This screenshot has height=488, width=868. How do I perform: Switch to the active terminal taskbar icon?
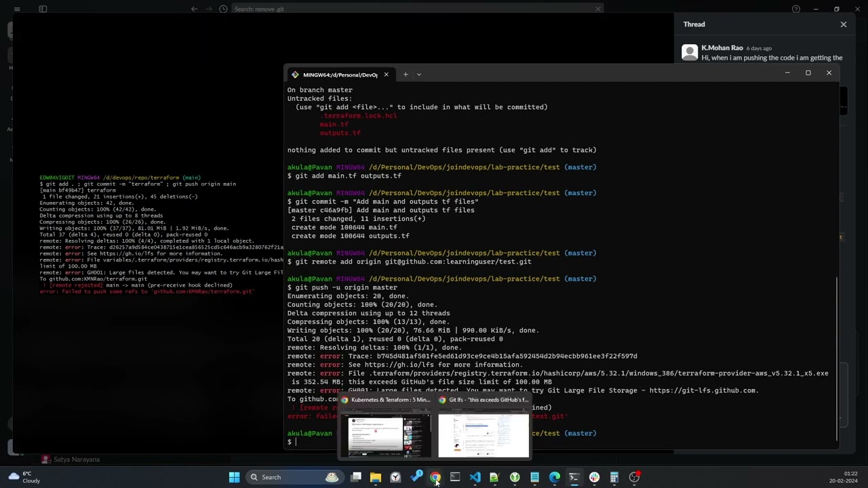pyautogui.click(x=574, y=477)
